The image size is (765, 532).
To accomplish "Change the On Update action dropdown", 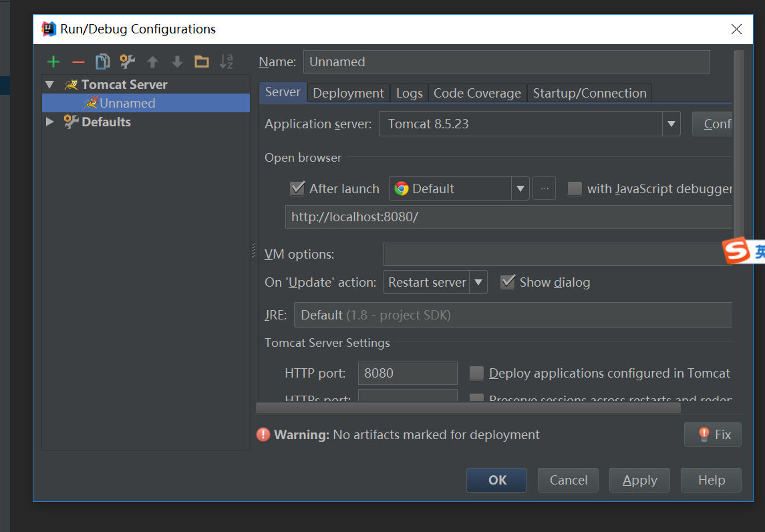I will (479, 282).
